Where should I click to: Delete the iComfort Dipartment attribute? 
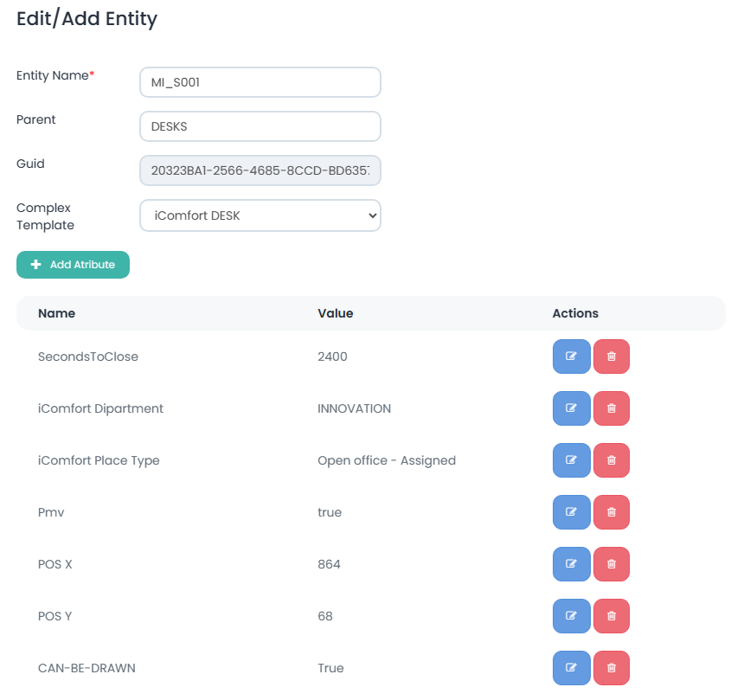612,408
